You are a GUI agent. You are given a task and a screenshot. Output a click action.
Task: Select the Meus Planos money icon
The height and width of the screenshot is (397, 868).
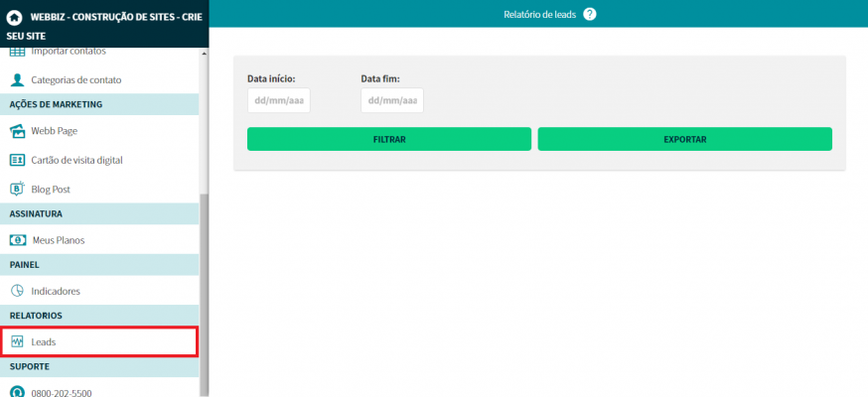click(17, 240)
